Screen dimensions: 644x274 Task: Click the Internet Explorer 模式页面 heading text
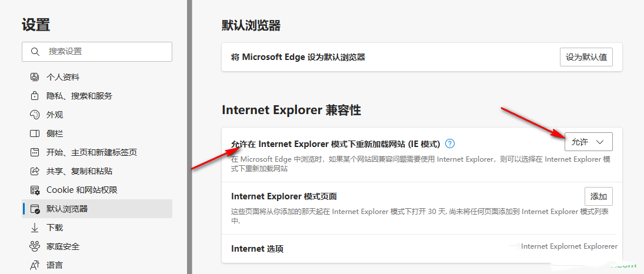click(x=284, y=196)
